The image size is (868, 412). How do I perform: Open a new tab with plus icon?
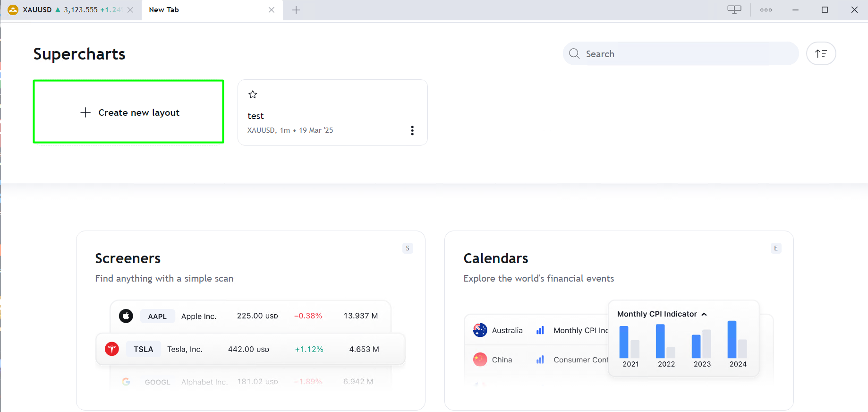(x=296, y=10)
